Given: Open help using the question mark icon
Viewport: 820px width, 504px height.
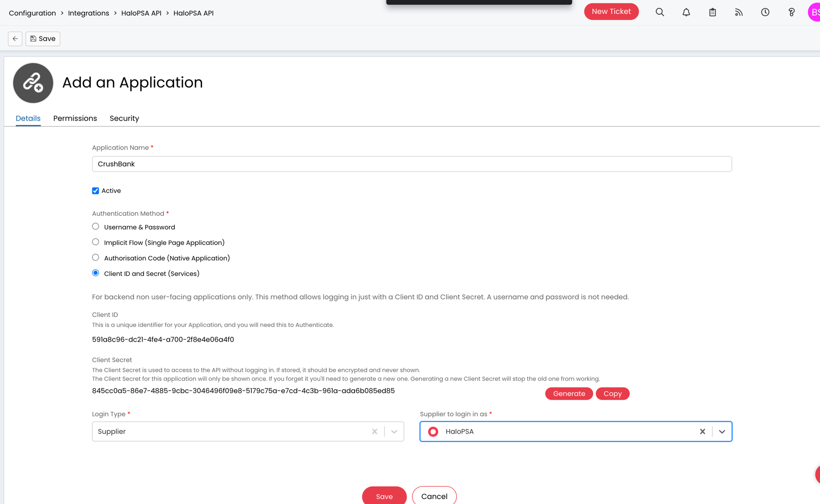Looking at the screenshot, I should (x=791, y=12).
